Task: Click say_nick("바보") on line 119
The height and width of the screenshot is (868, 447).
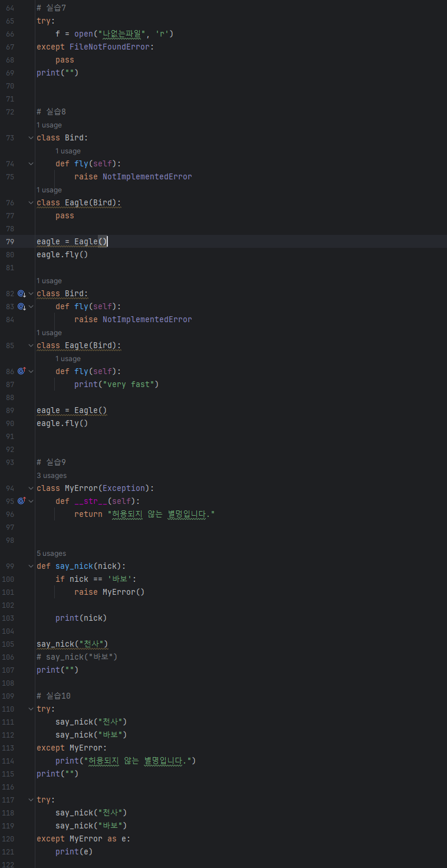Action: 91,826
